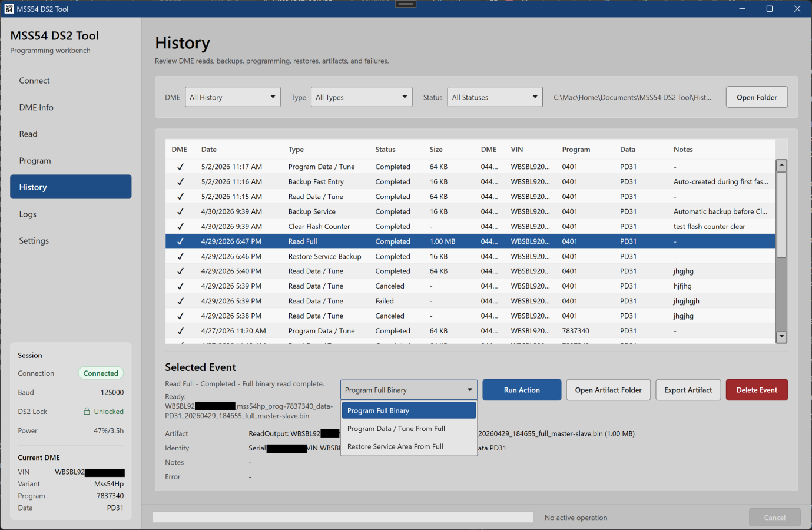
Task: Click the MSS54 app icon in the title bar
Action: coord(9,9)
